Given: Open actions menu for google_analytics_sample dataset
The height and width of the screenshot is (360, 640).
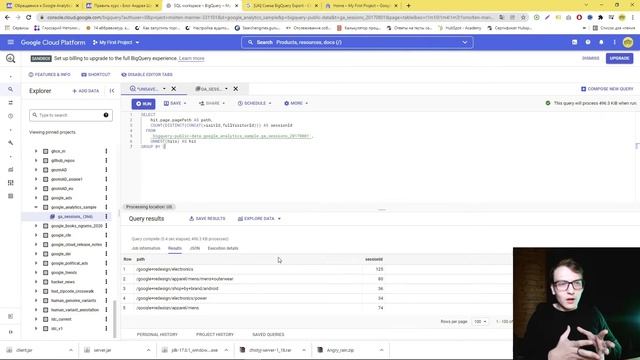Looking at the screenshot, I should coord(106,207).
